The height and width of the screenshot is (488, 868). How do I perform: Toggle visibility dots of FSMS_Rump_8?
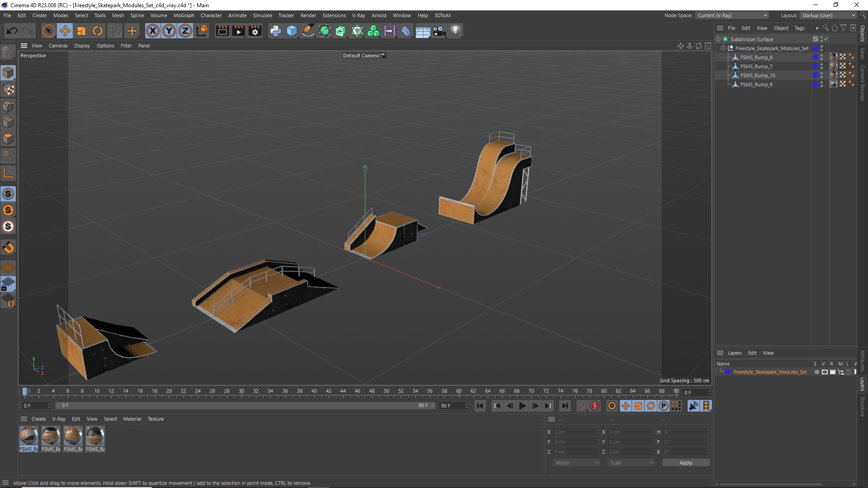click(x=821, y=57)
